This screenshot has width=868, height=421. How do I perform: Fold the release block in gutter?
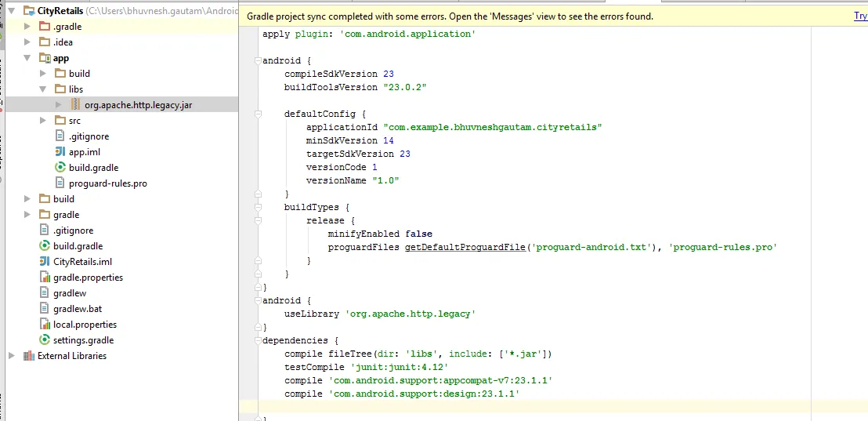(258, 220)
